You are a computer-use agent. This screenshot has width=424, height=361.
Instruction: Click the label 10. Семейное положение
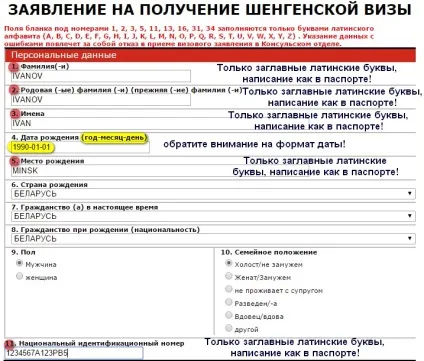coord(269,252)
